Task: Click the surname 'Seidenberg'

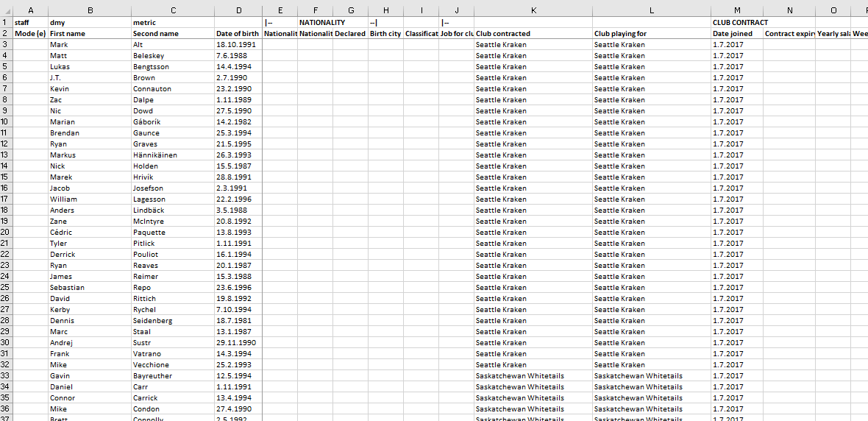Action: 153,321
